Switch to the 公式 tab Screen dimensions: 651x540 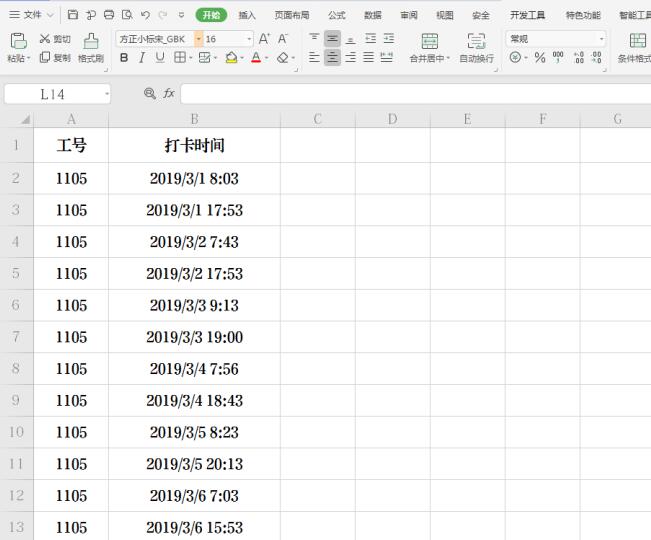pos(336,15)
